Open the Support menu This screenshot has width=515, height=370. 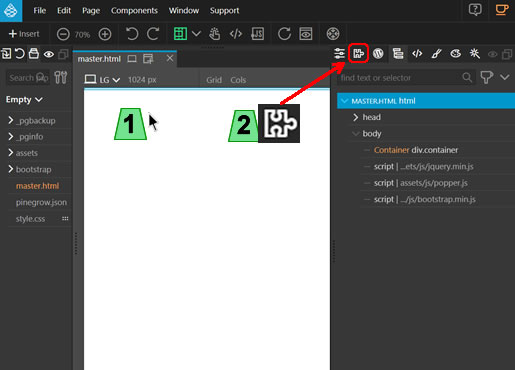[x=224, y=11]
